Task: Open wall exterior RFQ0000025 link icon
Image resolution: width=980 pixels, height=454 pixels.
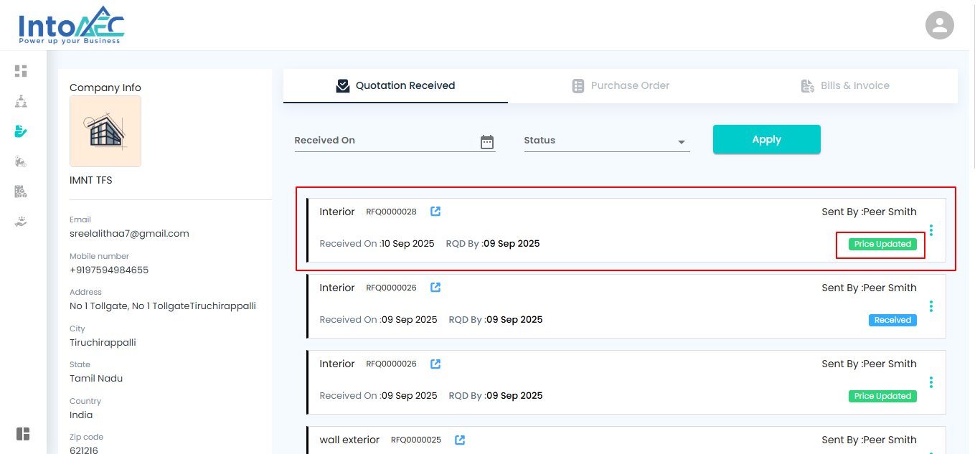Action: 460,440
